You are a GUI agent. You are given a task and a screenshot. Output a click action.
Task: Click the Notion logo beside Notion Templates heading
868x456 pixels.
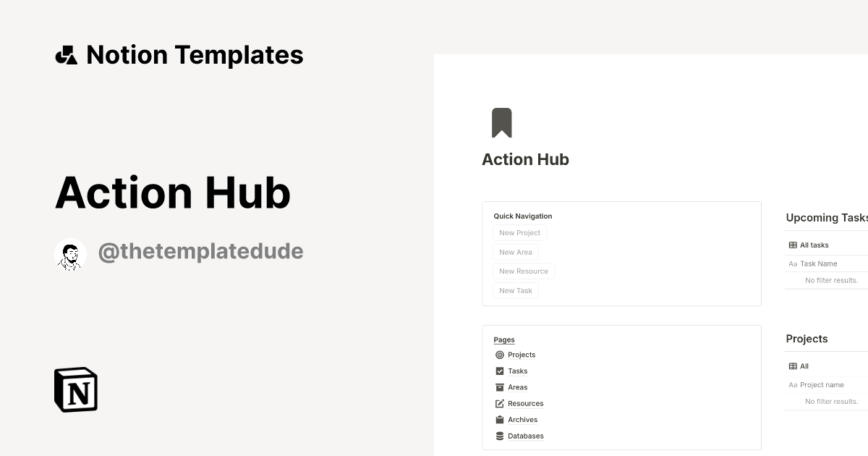pos(66,54)
